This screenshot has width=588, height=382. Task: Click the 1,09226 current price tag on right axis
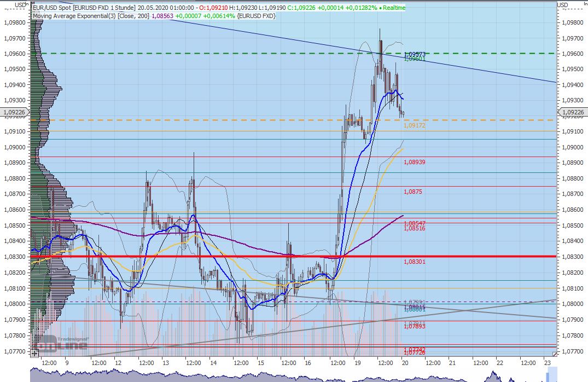coord(571,113)
